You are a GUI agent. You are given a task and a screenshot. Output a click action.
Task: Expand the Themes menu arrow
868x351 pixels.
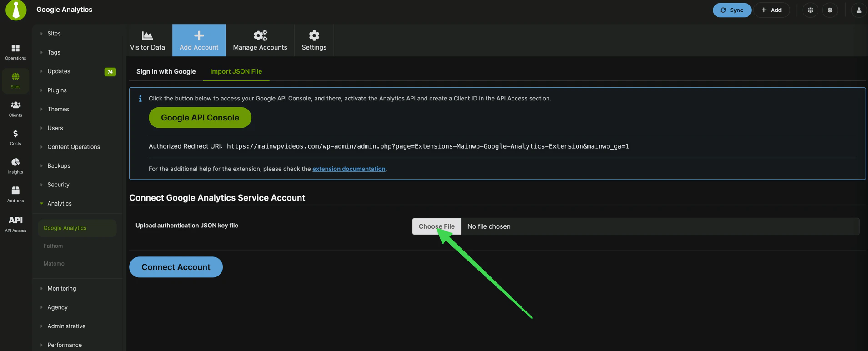pyautogui.click(x=41, y=109)
